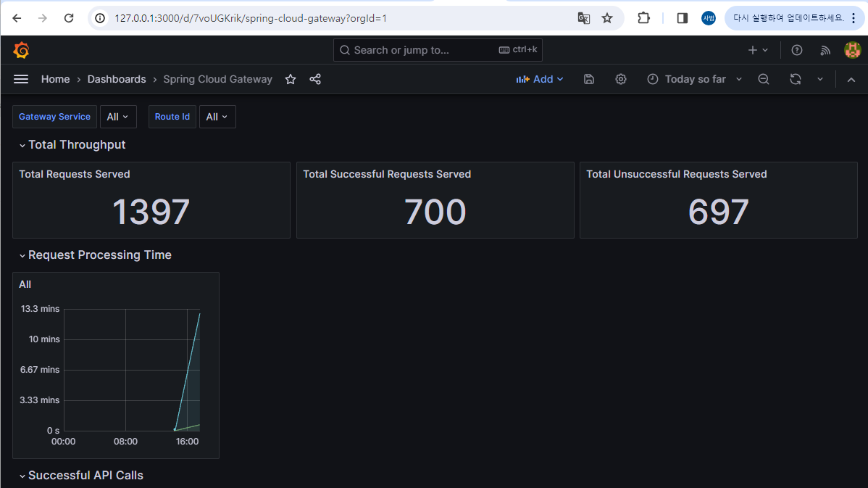Open Route Id All dropdown
This screenshot has width=868, height=488.
click(x=217, y=117)
